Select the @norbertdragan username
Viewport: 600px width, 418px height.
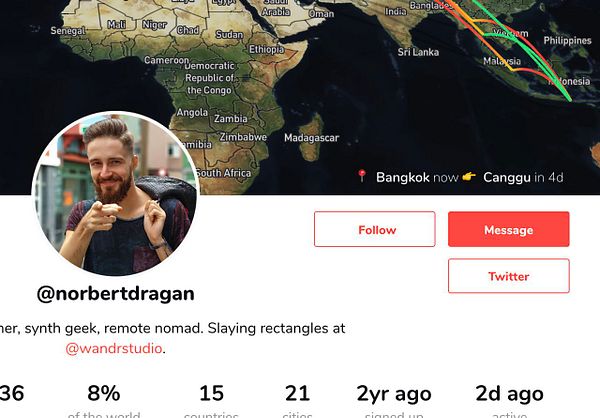click(116, 294)
